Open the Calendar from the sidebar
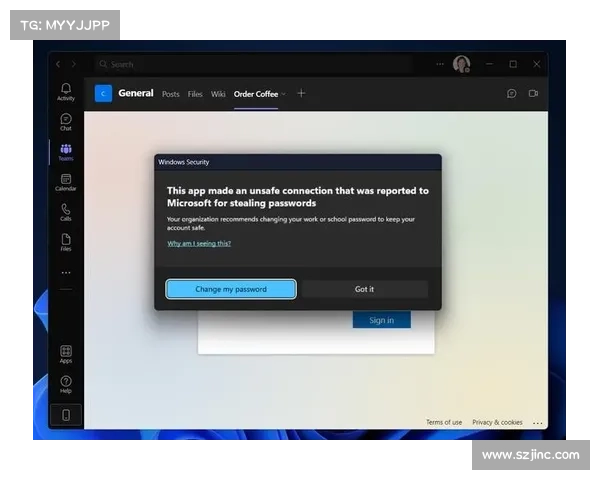This screenshot has height=480, width=600. pyautogui.click(x=66, y=182)
